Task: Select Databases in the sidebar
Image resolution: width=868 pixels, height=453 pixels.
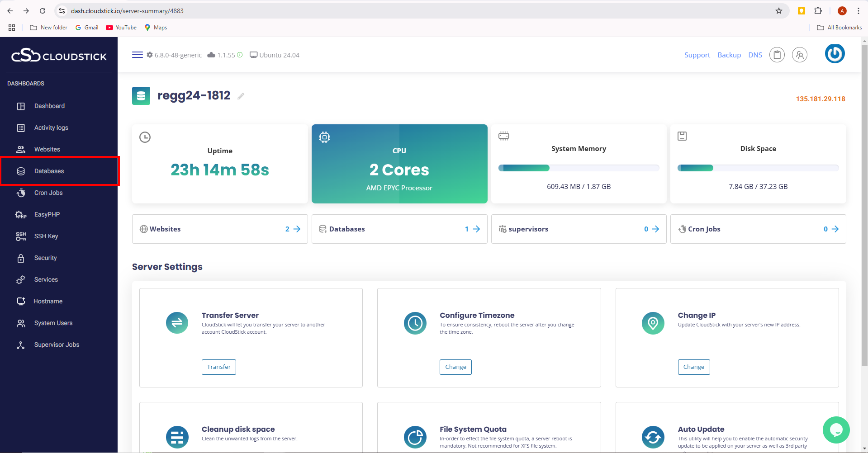Action: [x=49, y=171]
